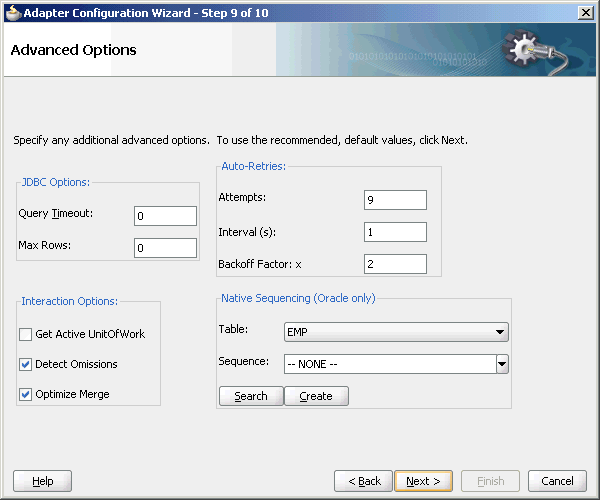This screenshot has width=600, height=500.
Task: Focus the Max Rows text field
Action: coord(165,248)
